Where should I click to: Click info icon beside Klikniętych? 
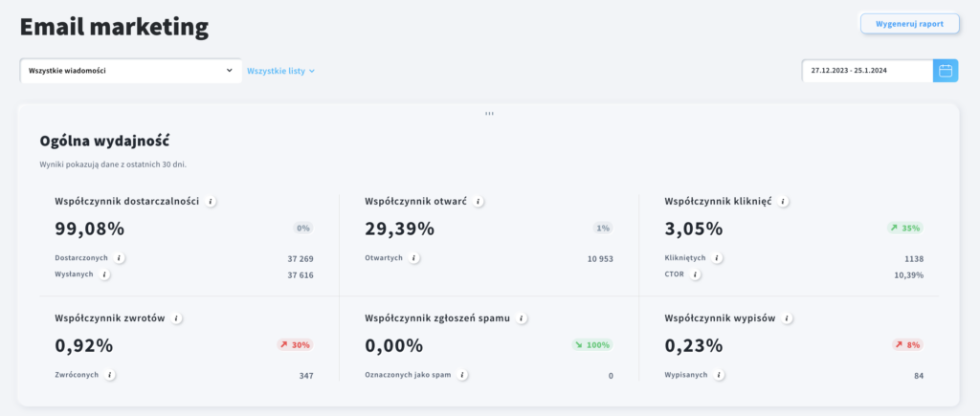coord(717,258)
